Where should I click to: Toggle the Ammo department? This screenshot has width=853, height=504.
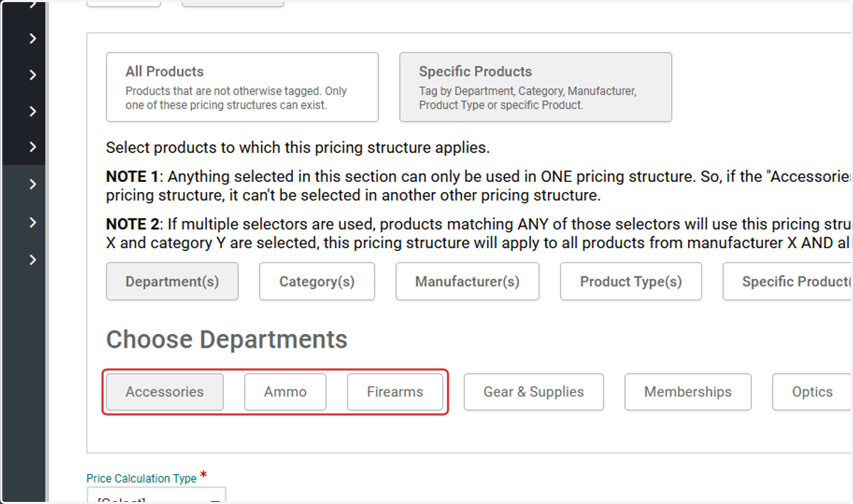(285, 392)
